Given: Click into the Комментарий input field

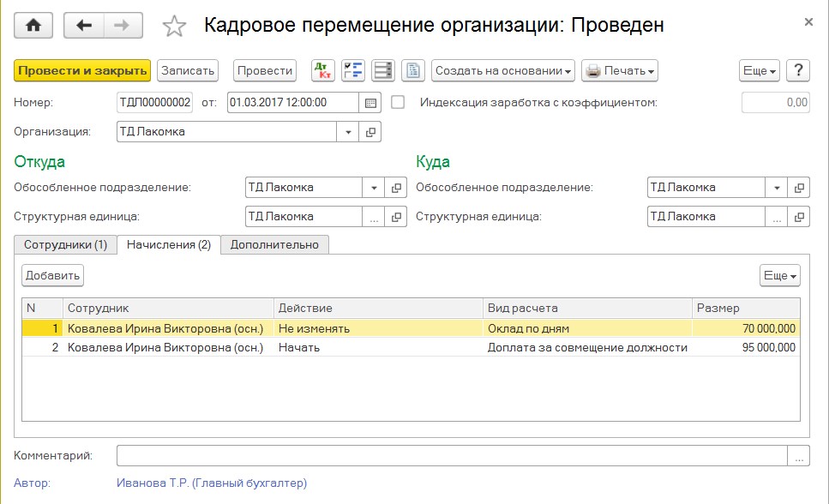Looking at the screenshot, I should (x=452, y=456).
